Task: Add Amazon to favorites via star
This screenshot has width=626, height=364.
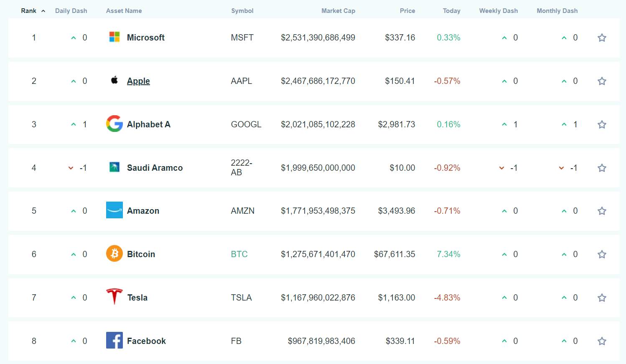Action: point(602,211)
